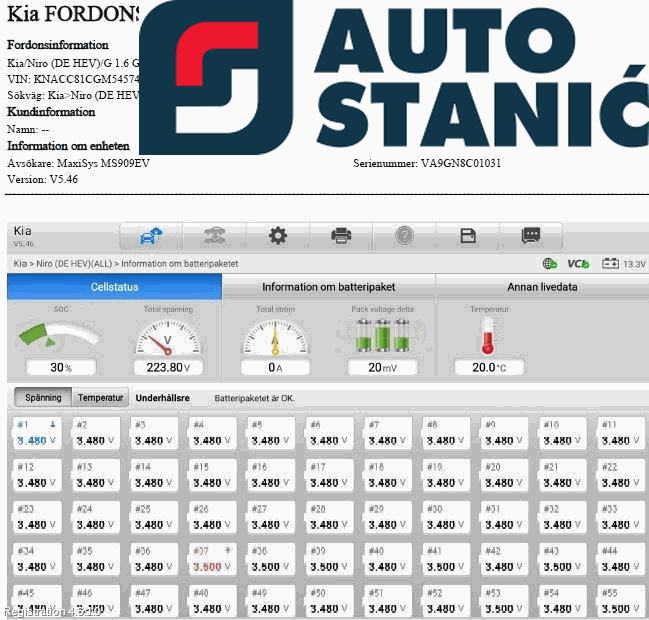Click Avsökare MaxiSys MS909EV text
Screen dimensions: 649x620
[79, 163]
